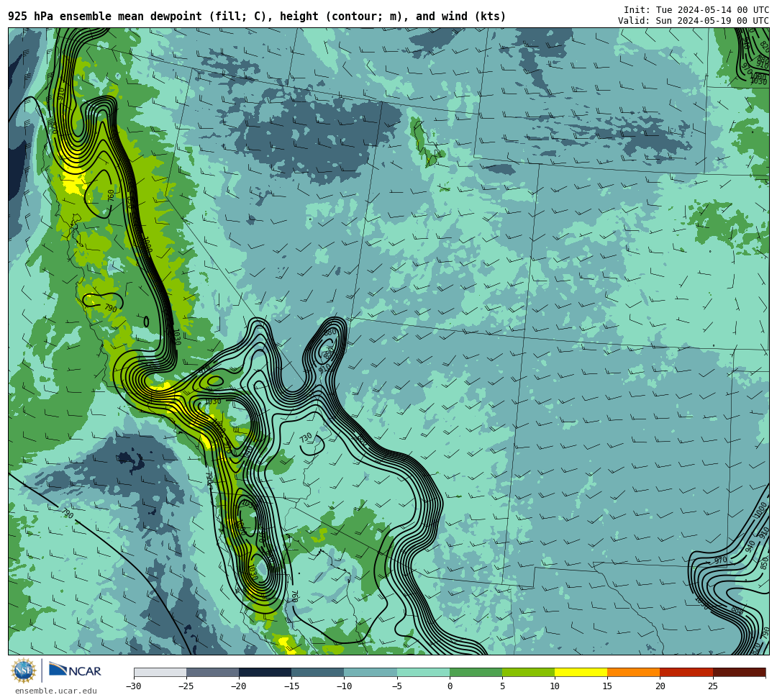Image resolution: width=777 pixels, height=700 pixels.
Task: Click the lime 5 to 10 swatch
Action: point(528,672)
